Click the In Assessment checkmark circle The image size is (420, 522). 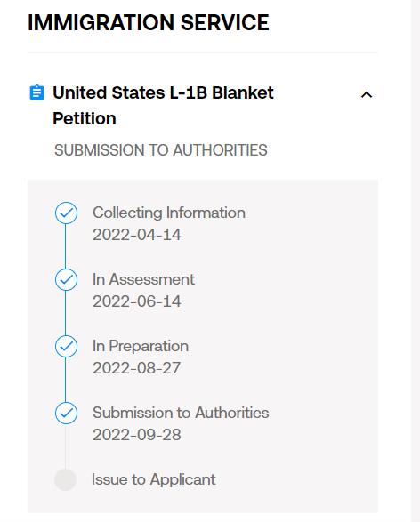click(x=66, y=279)
